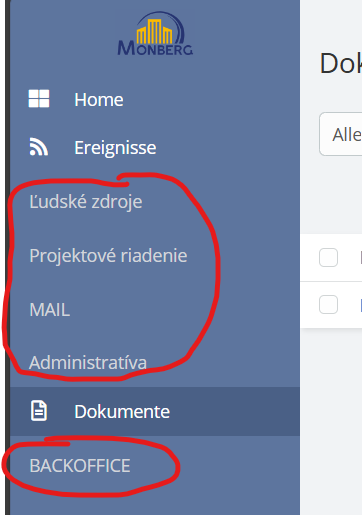
Task: Open the Home menu label
Action: [x=99, y=100]
